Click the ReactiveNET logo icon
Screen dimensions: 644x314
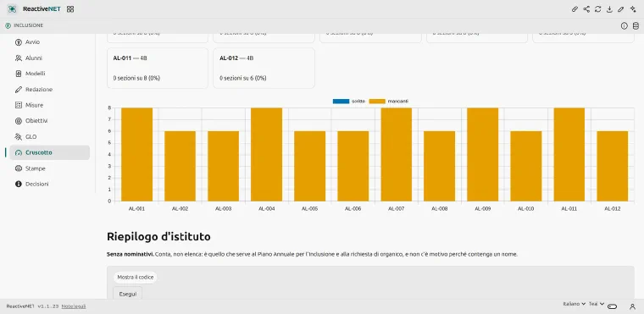12,9
